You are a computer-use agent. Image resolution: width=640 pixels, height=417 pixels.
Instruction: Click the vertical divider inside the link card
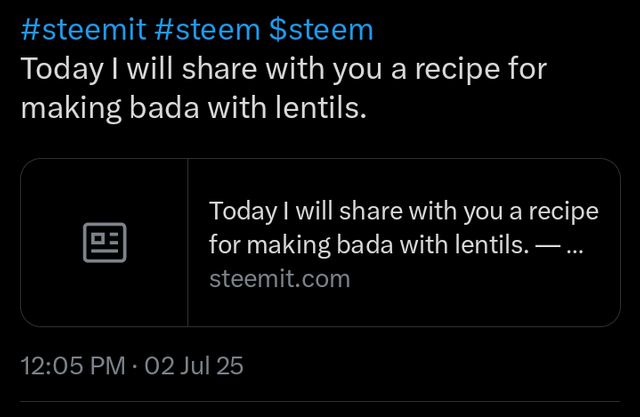pos(188,242)
